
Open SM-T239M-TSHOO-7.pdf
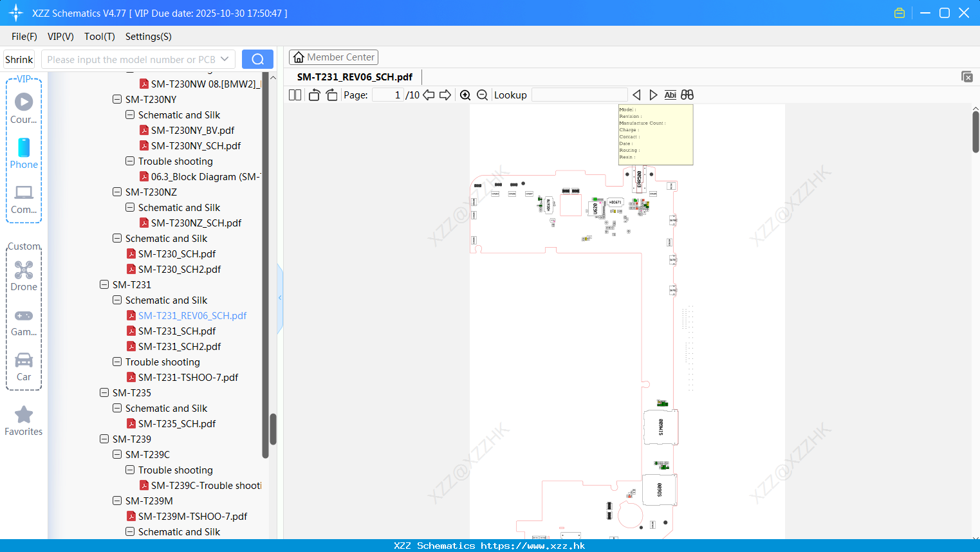(192, 516)
